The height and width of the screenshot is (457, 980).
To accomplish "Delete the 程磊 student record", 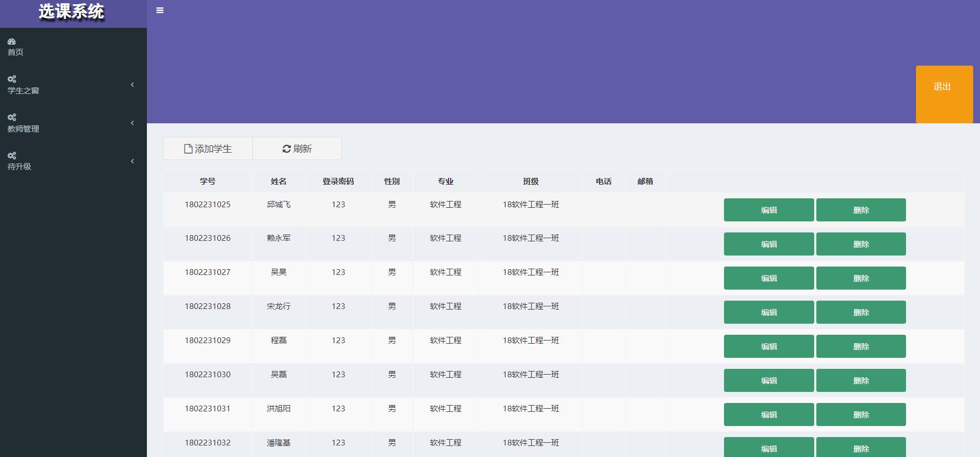I will point(861,346).
